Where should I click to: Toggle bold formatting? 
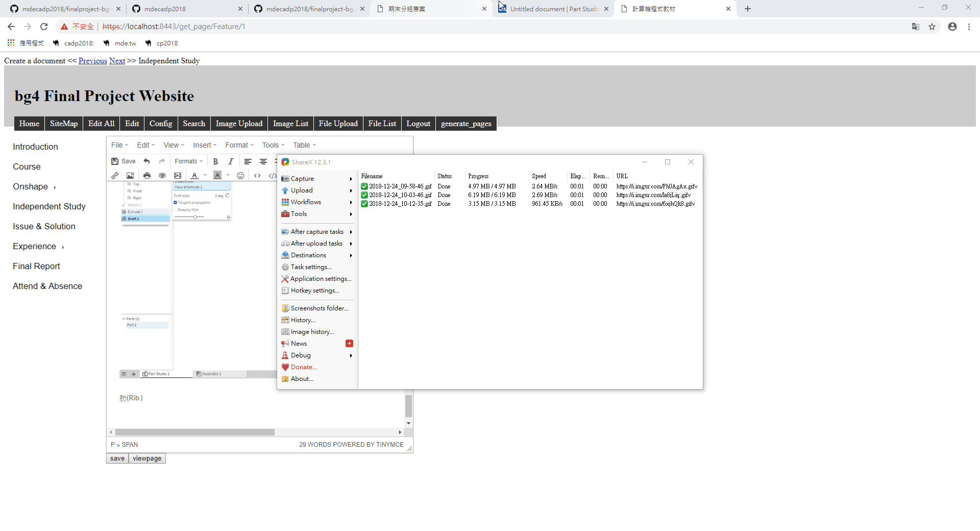(x=215, y=161)
